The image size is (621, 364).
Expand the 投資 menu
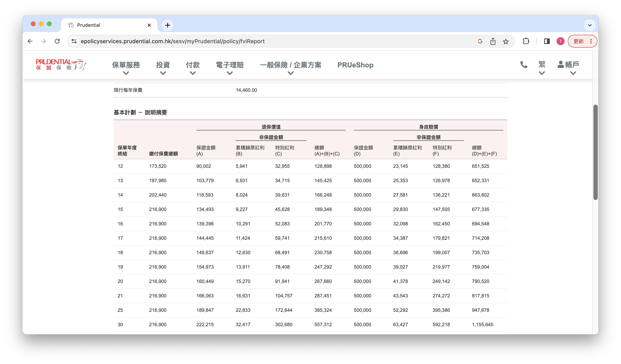click(163, 65)
